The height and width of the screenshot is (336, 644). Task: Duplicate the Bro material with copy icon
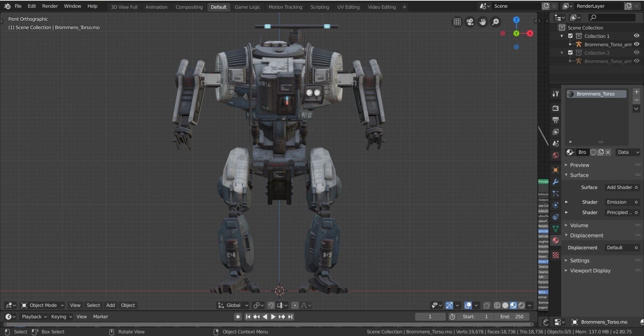click(x=600, y=152)
